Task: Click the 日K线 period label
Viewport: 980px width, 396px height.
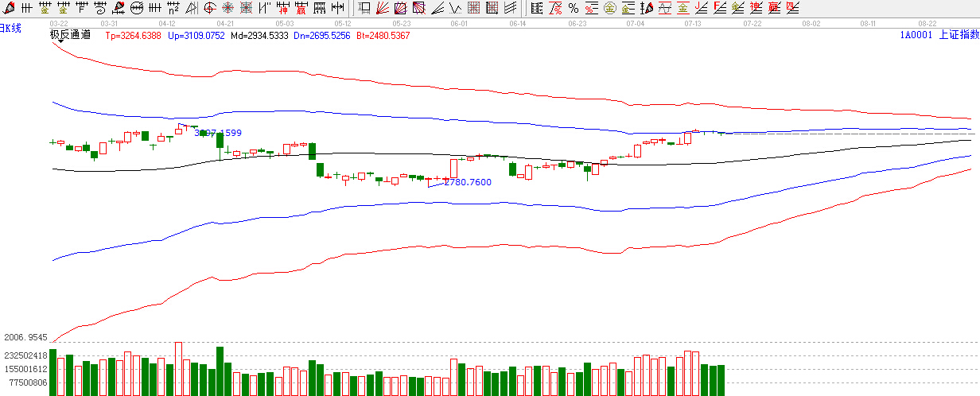Action: tap(11, 29)
